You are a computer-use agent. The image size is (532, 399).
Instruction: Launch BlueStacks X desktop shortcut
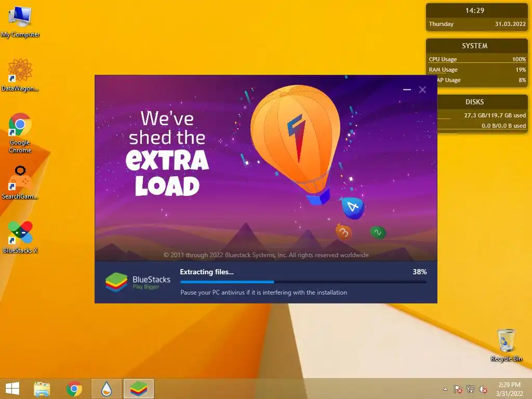(20, 237)
